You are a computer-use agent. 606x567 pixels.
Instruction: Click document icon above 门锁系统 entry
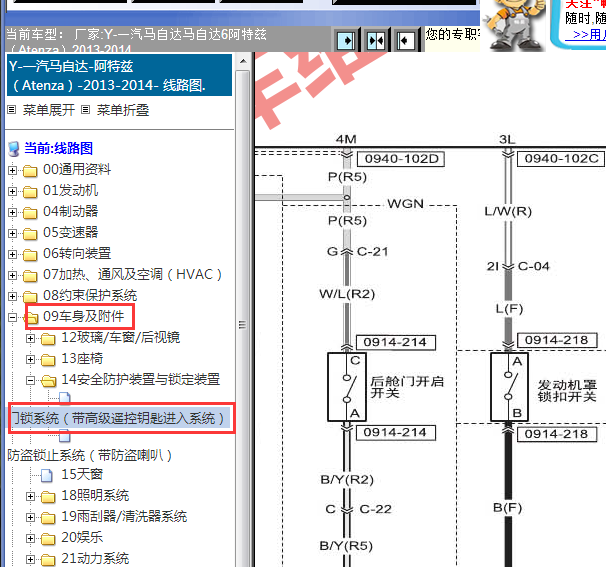pyautogui.click(x=65, y=397)
